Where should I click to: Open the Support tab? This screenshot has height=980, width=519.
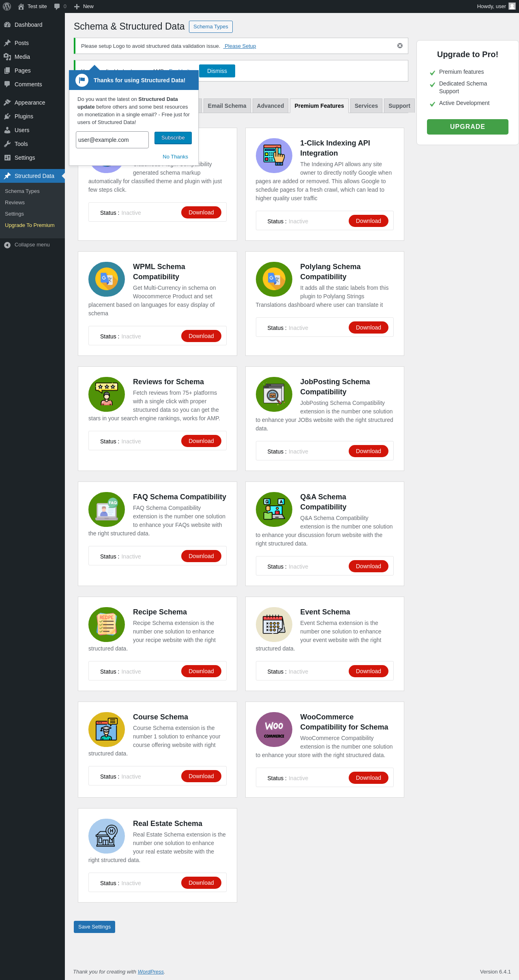point(399,106)
